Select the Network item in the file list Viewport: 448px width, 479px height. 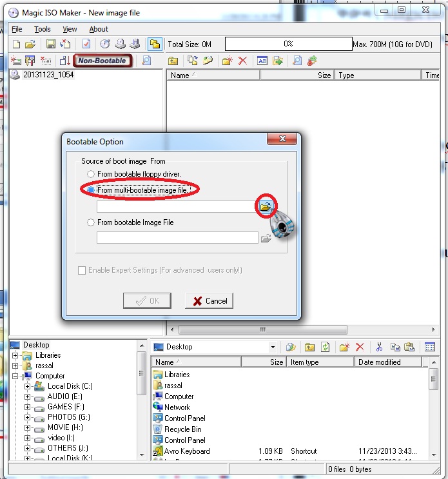coord(177,407)
